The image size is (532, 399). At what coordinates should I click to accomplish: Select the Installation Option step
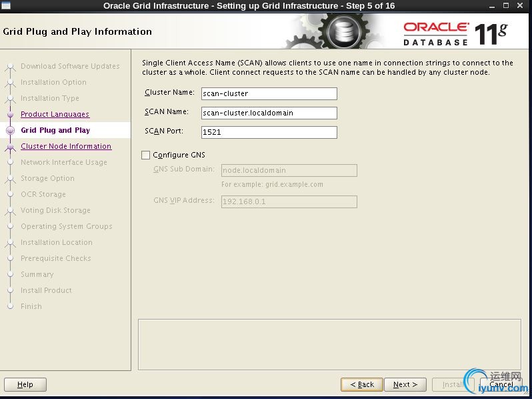point(53,82)
